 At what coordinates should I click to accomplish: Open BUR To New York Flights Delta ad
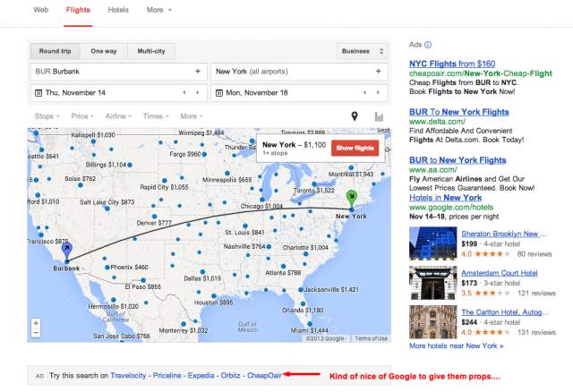pyautogui.click(x=459, y=112)
